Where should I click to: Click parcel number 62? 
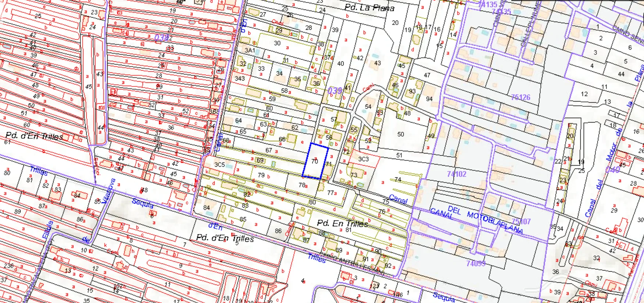295,127
